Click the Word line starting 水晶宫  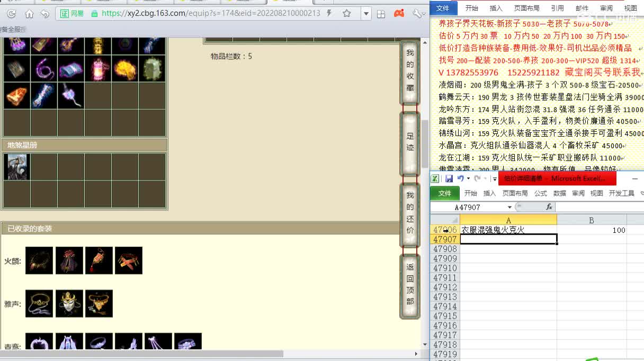pos(531,146)
